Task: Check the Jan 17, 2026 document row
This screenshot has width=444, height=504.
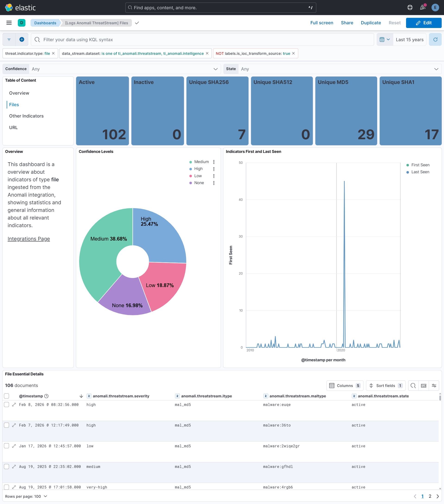Action: tap(6, 446)
